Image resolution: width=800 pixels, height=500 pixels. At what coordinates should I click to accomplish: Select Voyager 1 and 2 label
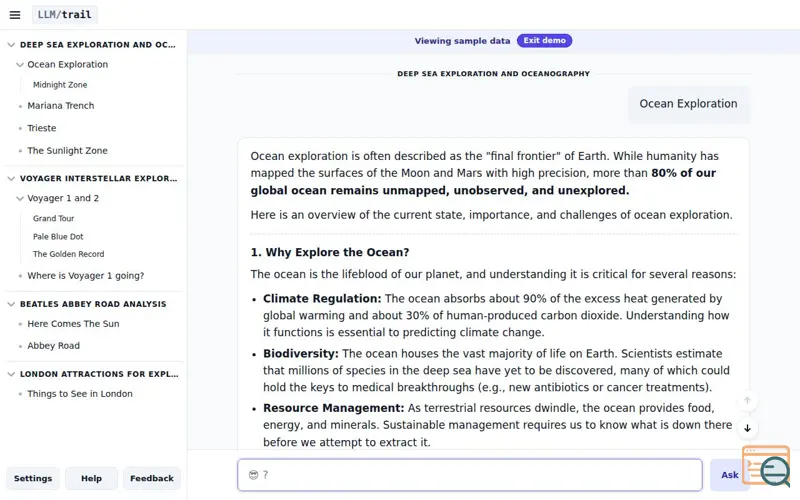click(63, 198)
